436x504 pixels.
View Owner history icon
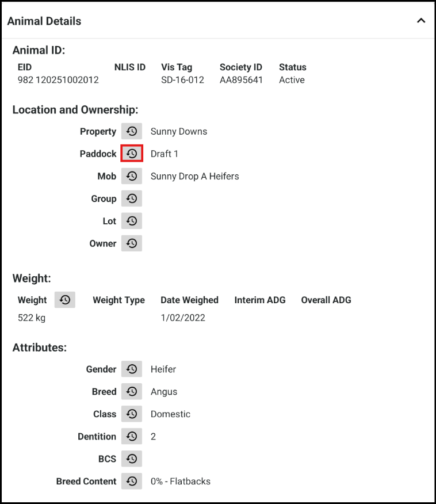click(132, 243)
